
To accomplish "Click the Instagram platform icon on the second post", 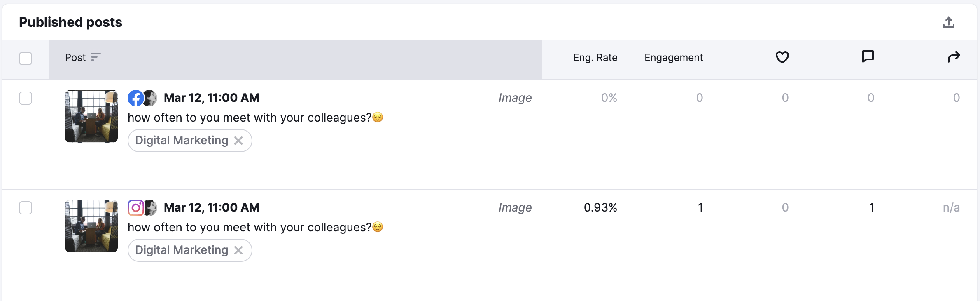I will pyautogui.click(x=136, y=207).
